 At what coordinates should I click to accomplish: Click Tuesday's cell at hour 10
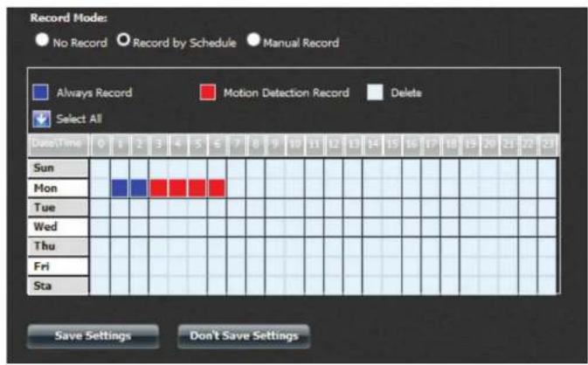[294, 208]
